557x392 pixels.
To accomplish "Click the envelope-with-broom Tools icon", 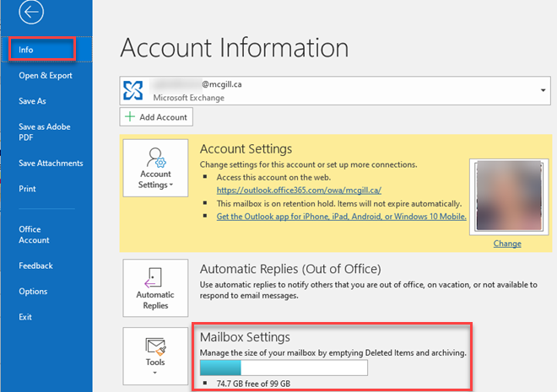I will click(155, 346).
